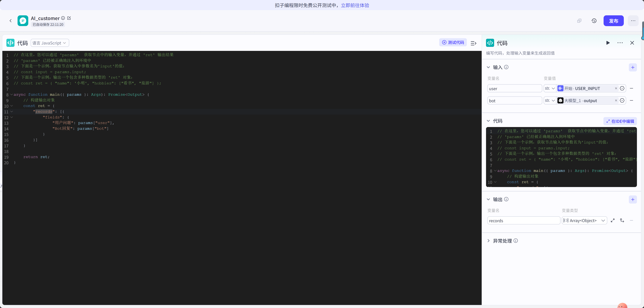The width and height of the screenshot is (644, 308).
Task: Open the version history clock icon
Action: point(594,21)
